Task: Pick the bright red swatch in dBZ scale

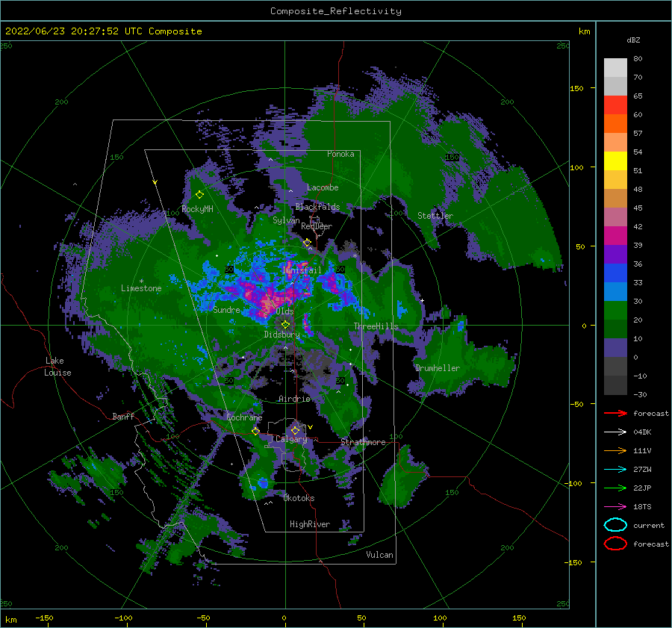Action: point(615,105)
